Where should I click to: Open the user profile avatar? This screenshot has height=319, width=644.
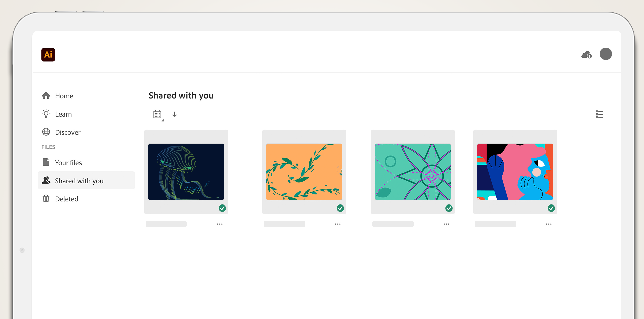[605, 54]
